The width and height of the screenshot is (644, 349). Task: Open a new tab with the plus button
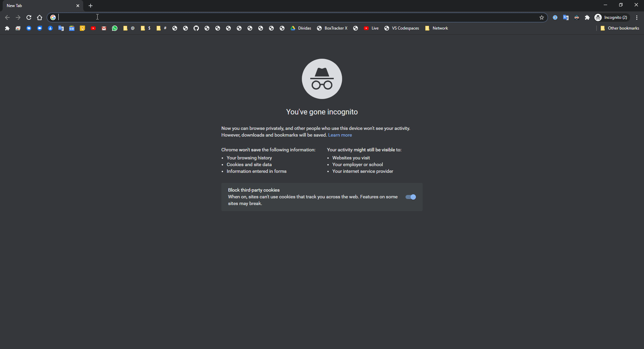pyautogui.click(x=91, y=5)
